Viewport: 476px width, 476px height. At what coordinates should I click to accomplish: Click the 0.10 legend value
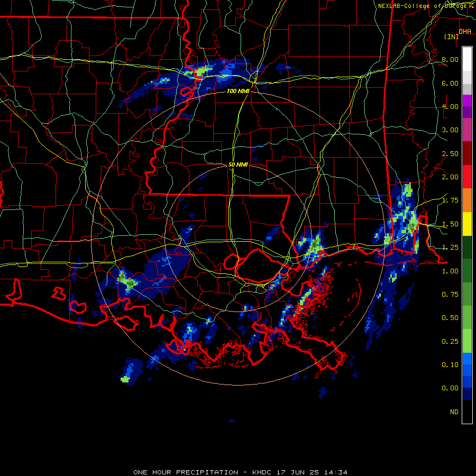click(x=450, y=365)
